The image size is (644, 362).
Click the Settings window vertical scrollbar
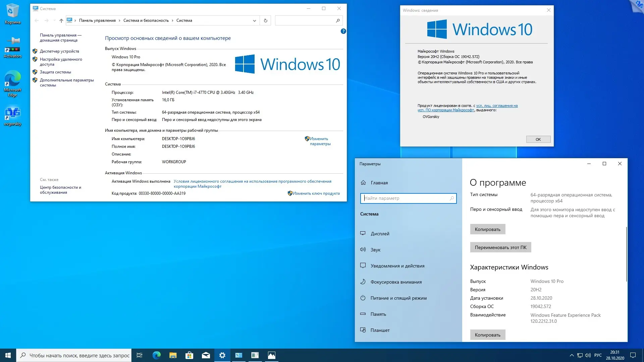point(626,255)
